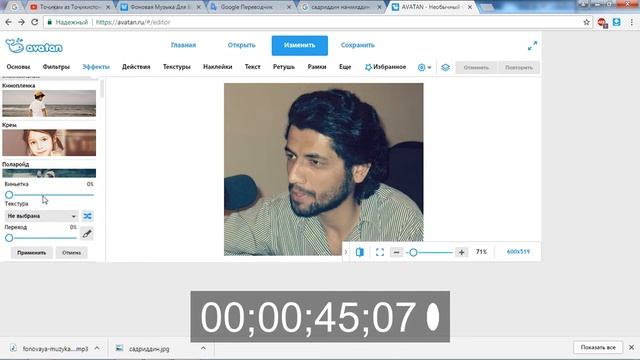Screen dimensions: 640x360
Task: Switch to Фоновая Музыка browser tab
Action: [159, 7]
